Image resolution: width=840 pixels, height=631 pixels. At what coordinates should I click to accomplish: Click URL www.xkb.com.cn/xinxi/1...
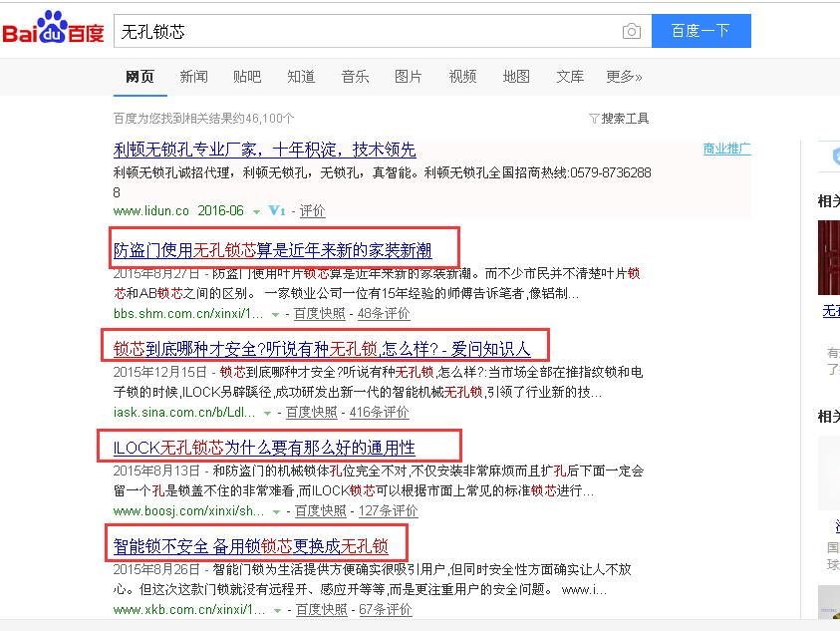click(189, 609)
